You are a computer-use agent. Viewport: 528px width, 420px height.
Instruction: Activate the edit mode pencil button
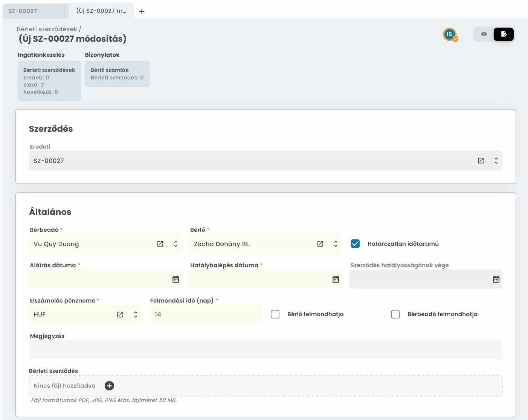pos(504,34)
